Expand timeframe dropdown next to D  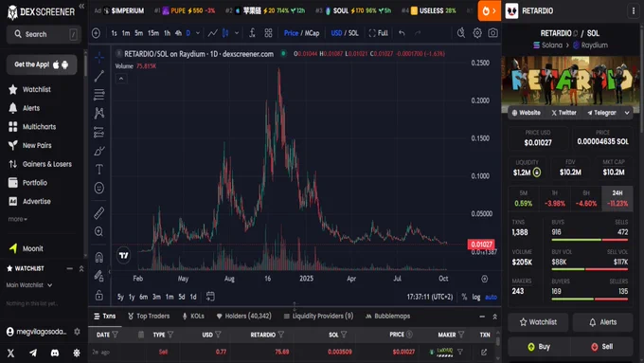point(198,33)
